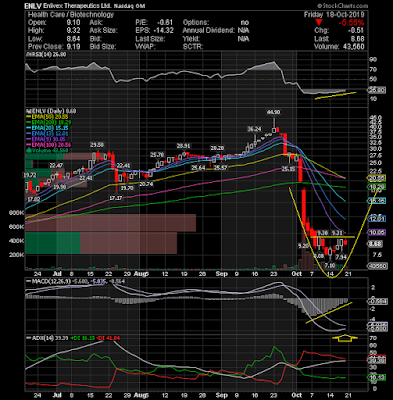Click the 28.91 August high label
The height and width of the screenshot is (400, 393).
[x=183, y=146]
